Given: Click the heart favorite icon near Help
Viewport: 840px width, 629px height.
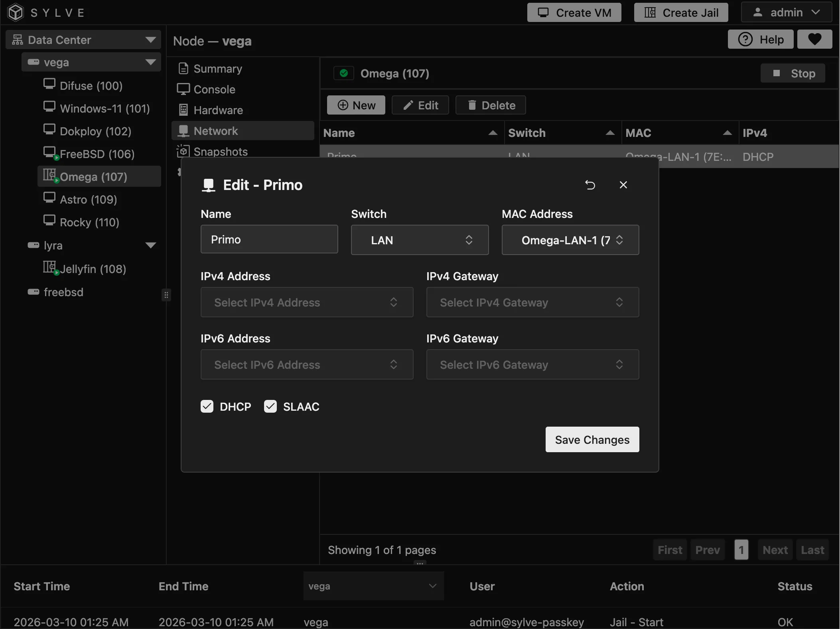Looking at the screenshot, I should click(814, 39).
